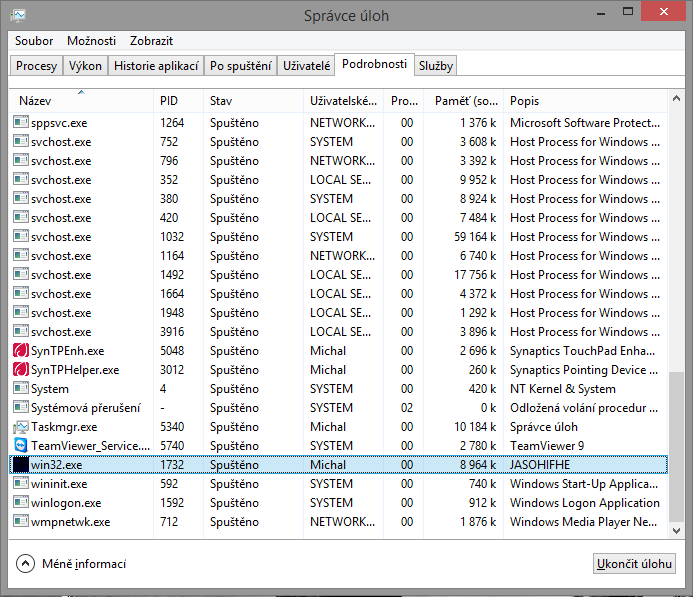This screenshot has width=693, height=597.
Task: Click the SynTPEnh.exe red Synaptics icon
Action: [x=20, y=351]
